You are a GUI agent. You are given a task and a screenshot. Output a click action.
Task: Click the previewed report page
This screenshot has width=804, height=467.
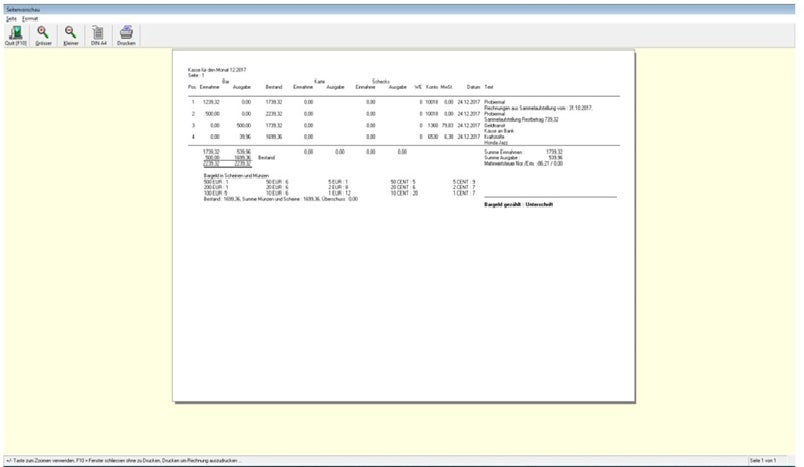pos(404,226)
